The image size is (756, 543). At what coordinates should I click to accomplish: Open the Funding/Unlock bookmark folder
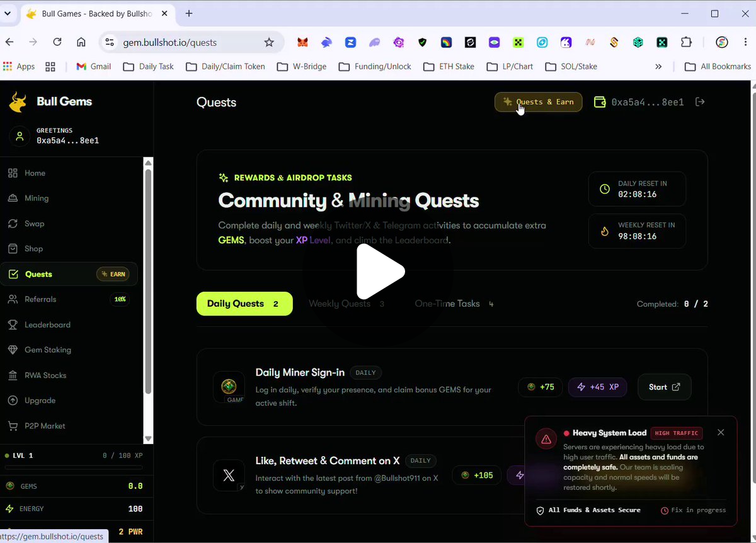(375, 66)
